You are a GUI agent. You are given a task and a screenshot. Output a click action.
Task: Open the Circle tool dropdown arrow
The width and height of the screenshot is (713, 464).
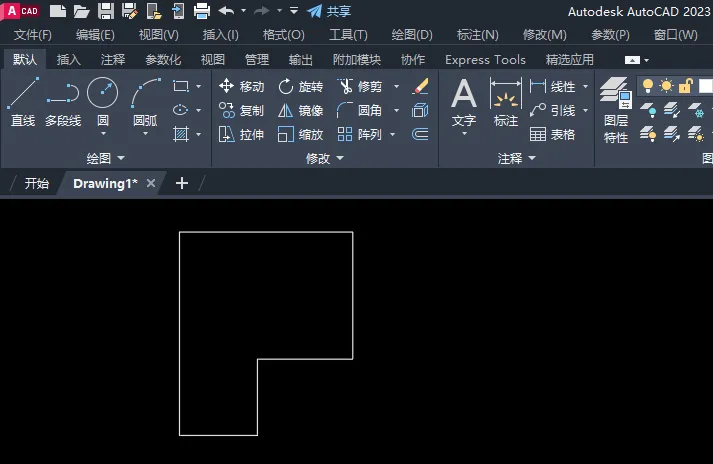pos(103,134)
